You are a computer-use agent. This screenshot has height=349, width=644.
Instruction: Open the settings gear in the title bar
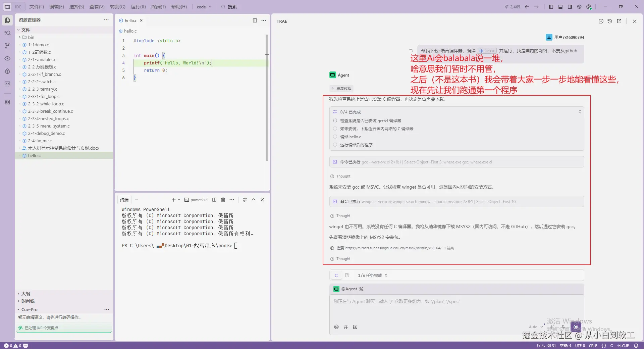579,7
